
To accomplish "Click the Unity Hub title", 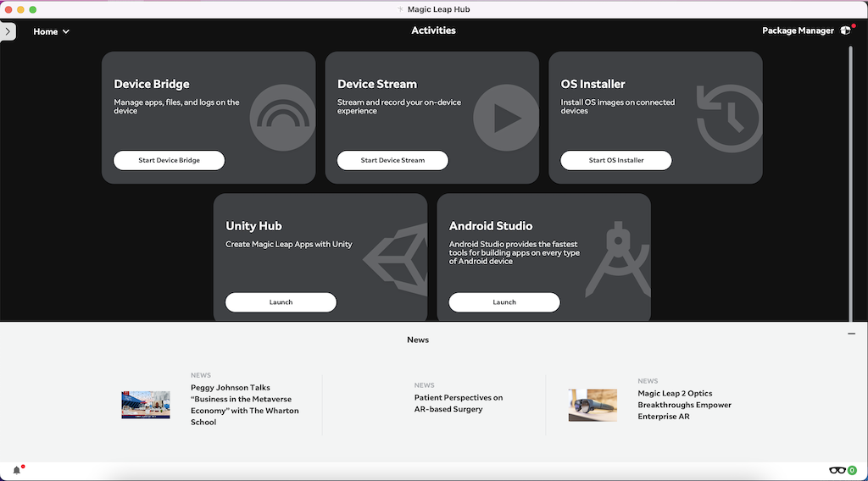I will [253, 226].
